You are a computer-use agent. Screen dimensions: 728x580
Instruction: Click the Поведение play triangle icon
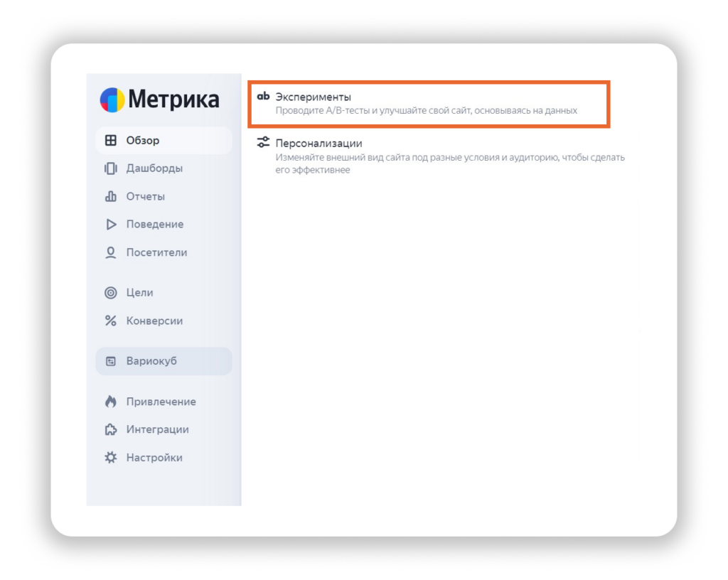pos(111,225)
